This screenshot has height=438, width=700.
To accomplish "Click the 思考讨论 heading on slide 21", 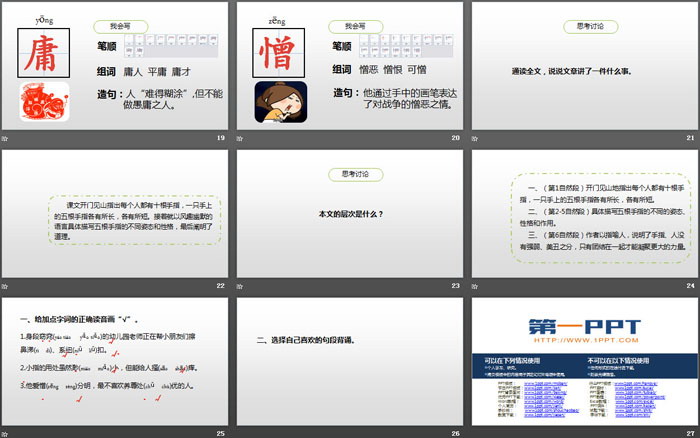I will pyautogui.click(x=584, y=27).
